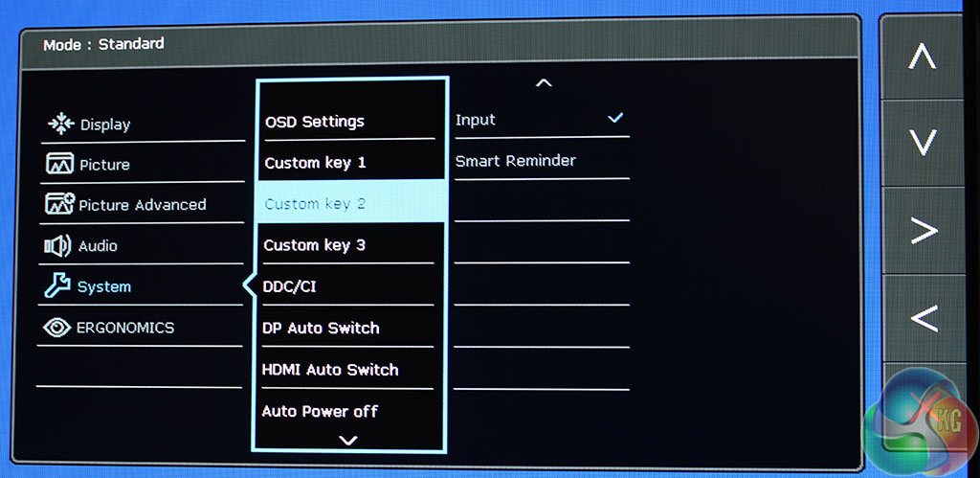The image size is (980, 478).
Task: Select the System menu category
Action: click(141, 286)
